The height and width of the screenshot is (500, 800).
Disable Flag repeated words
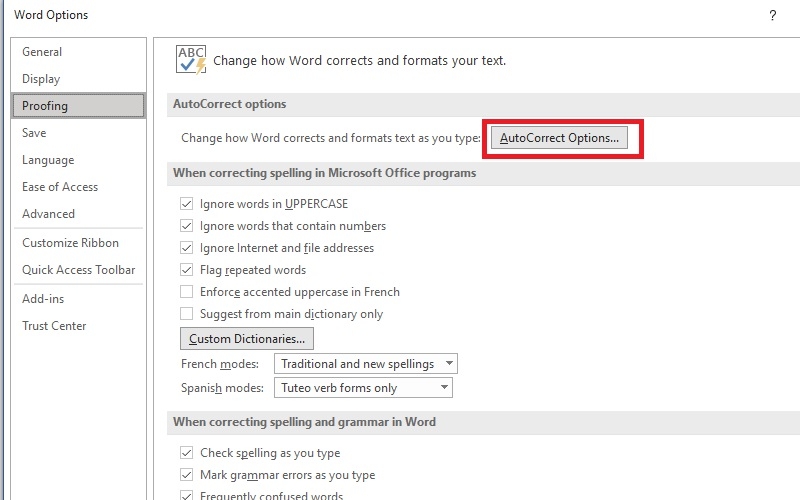click(186, 270)
